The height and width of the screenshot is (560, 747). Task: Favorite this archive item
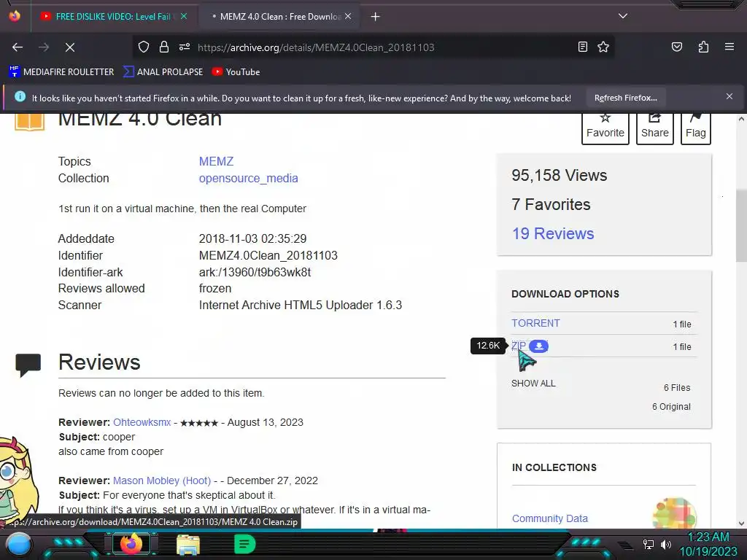pos(605,128)
